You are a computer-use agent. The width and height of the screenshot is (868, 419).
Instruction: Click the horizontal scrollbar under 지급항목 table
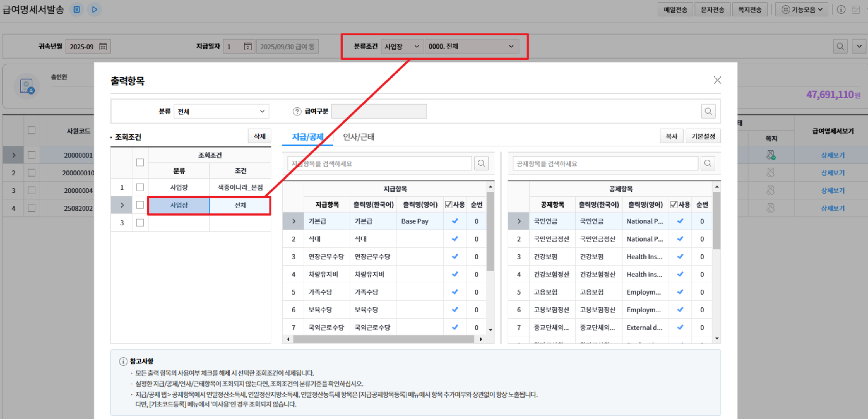[x=383, y=339]
